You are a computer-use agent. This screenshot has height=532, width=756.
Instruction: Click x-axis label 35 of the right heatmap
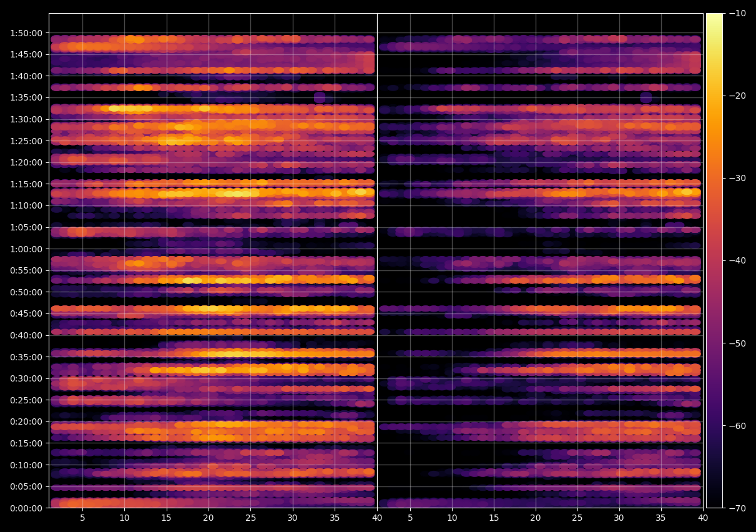pyautogui.click(x=661, y=518)
